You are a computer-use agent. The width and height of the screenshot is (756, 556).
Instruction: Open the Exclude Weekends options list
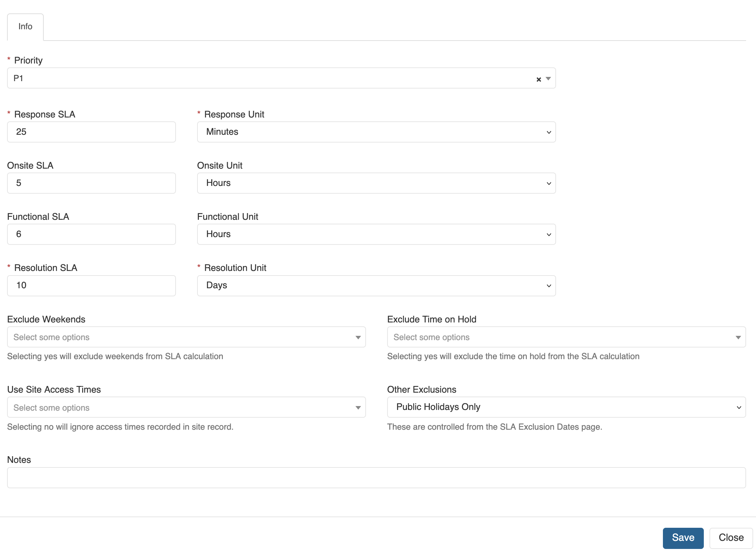tap(176, 337)
